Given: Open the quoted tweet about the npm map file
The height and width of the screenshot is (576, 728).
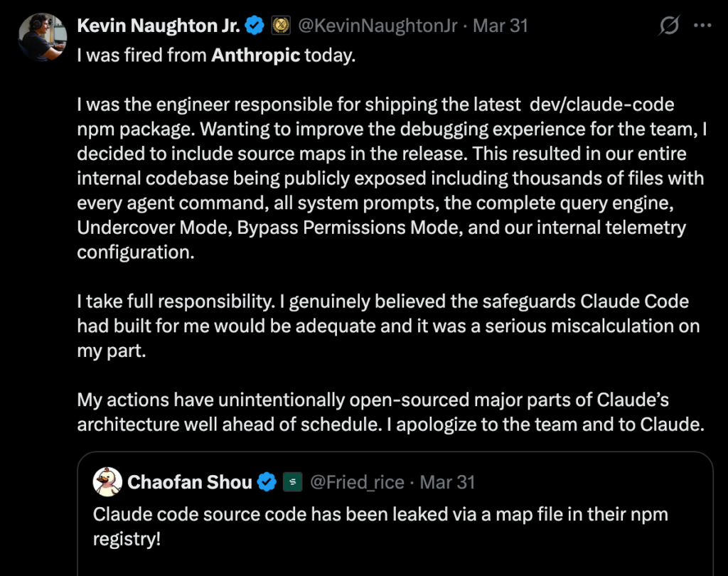Looking at the screenshot, I should tap(380, 526).
